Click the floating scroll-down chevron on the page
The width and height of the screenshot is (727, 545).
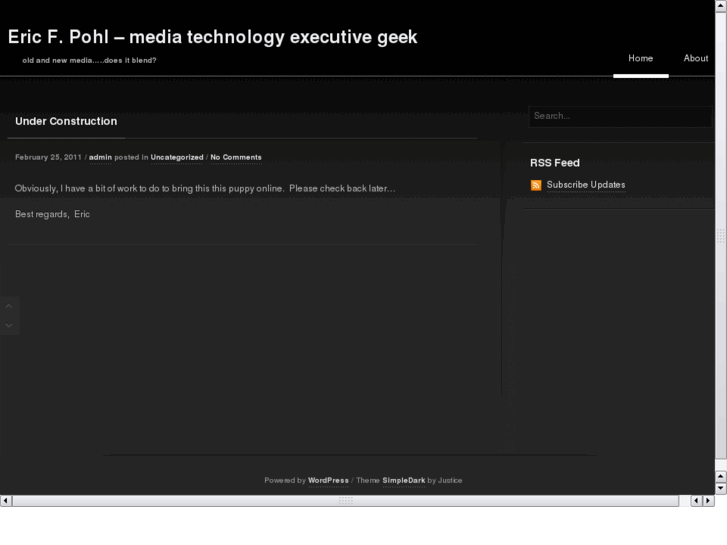(9, 325)
